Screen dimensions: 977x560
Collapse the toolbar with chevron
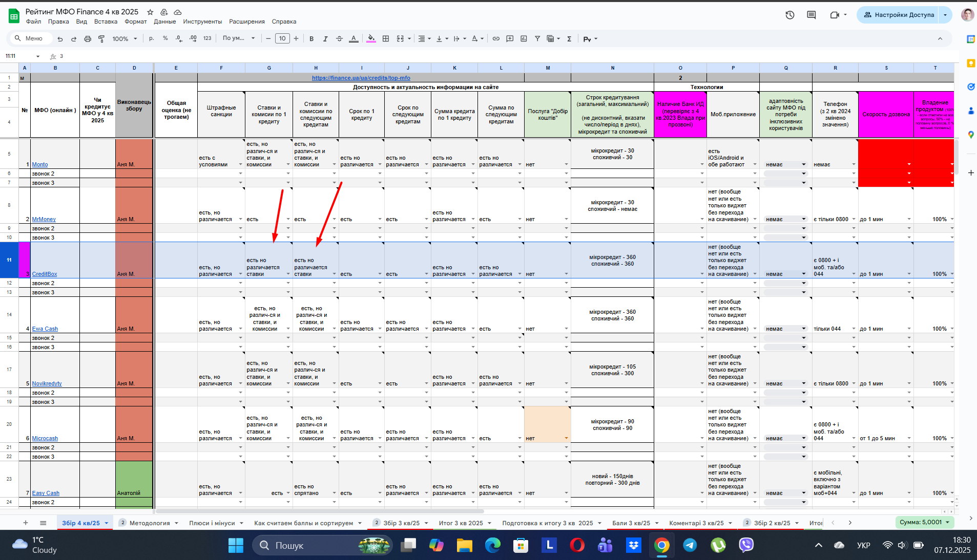pos(940,39)
